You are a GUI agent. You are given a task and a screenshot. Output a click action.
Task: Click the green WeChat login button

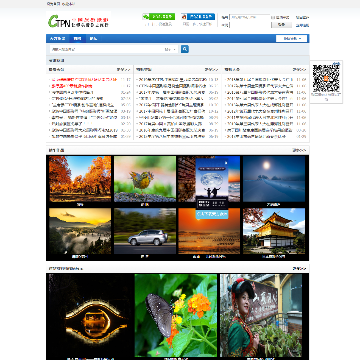click(x=159, y=17)
